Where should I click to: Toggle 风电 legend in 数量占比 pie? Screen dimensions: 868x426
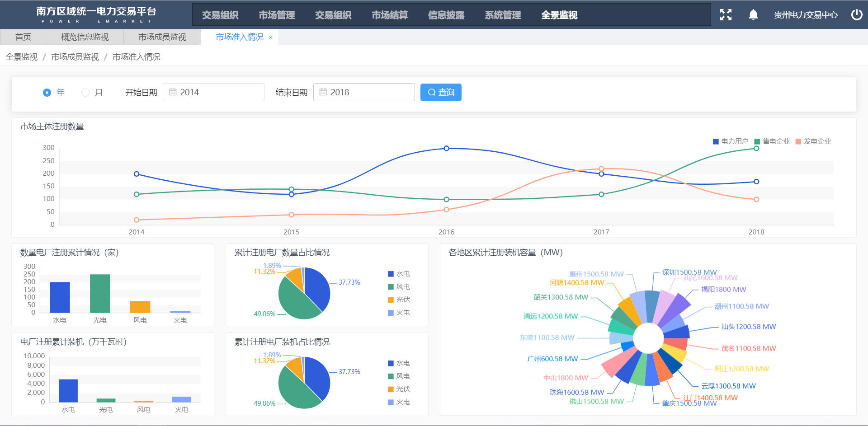(x=399, y=287)
